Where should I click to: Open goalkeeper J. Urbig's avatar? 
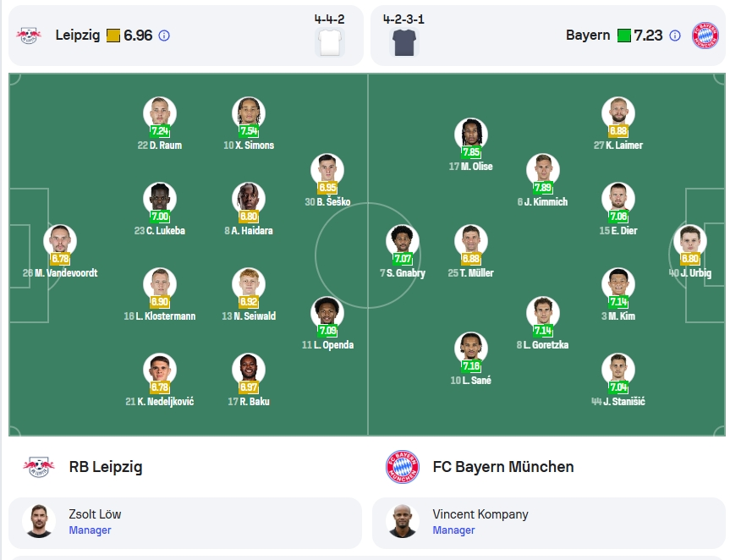pos(690,242)
